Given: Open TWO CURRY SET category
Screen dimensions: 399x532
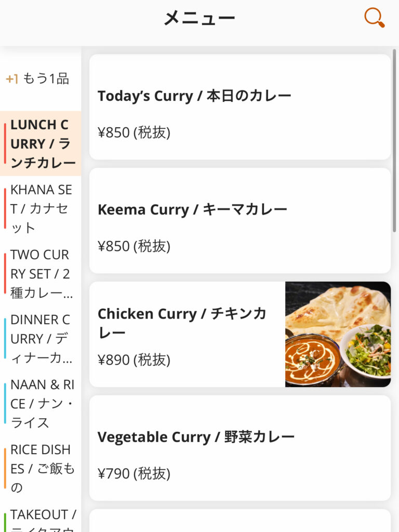Looking at the screenshot, I should click(x=42, y=273).
